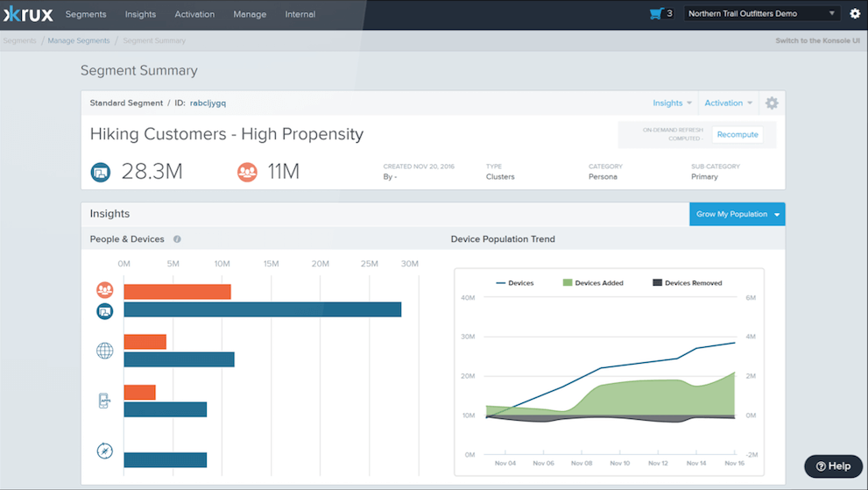Screen dimensions: 868x490
Task: Toggle the Devices series in chart legend
Action: click(x=515, y=283)
